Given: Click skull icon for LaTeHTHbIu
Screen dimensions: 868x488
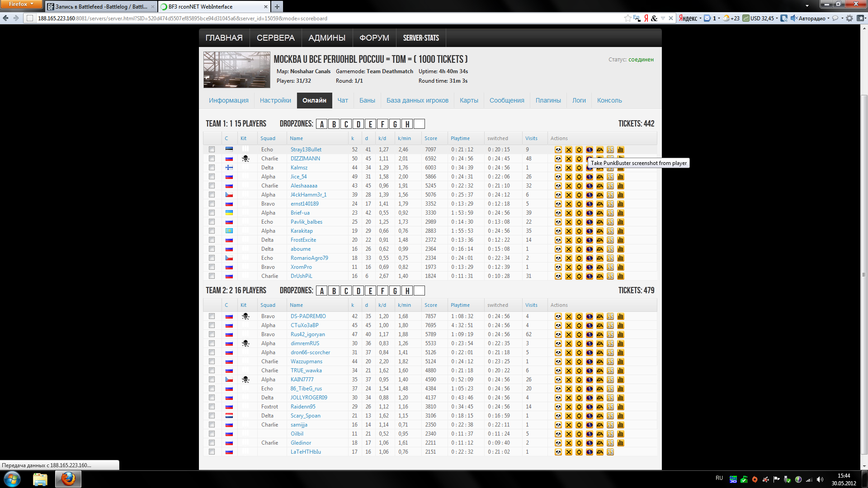Looking at the screenshot, I should (558, 452).
